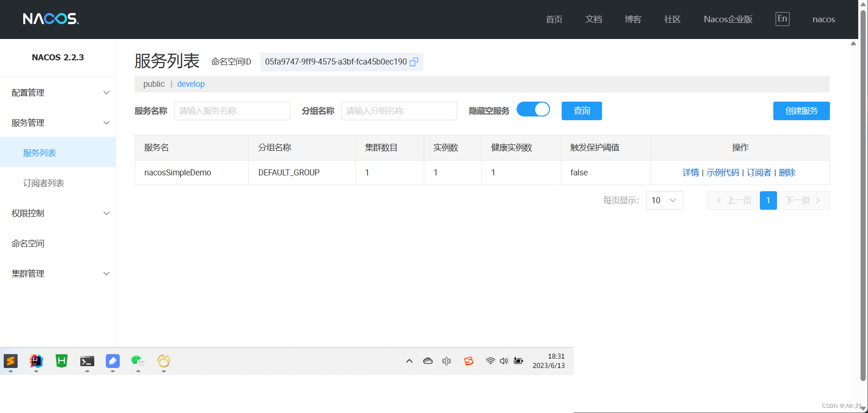Click the cloud icon in the system tray
This screenshot has height=413, width=868.
click(428, 361)
